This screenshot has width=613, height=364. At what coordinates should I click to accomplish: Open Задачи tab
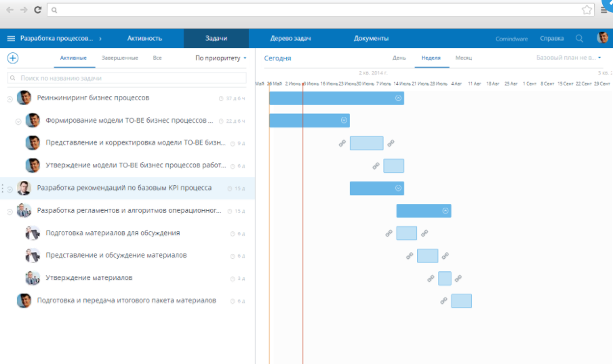(x=216, y=39)
